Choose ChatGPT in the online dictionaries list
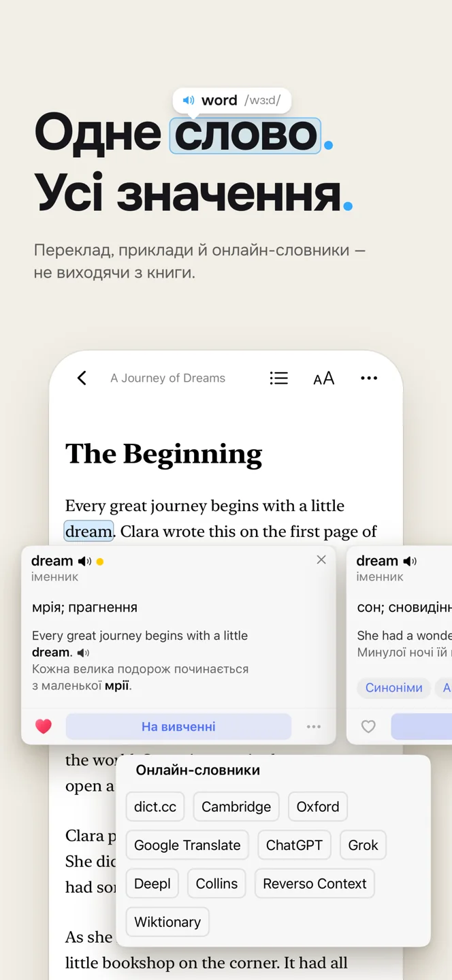 point(294,845)
